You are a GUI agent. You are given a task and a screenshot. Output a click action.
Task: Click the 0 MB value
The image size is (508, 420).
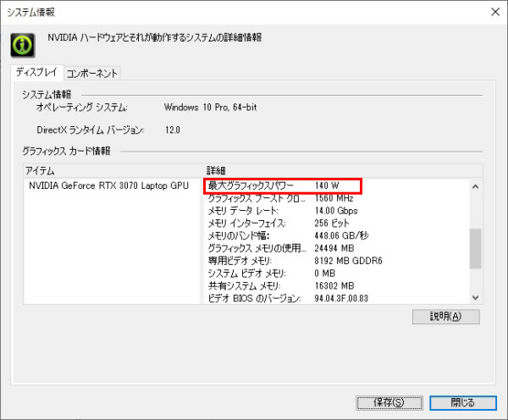click(324, 274)
